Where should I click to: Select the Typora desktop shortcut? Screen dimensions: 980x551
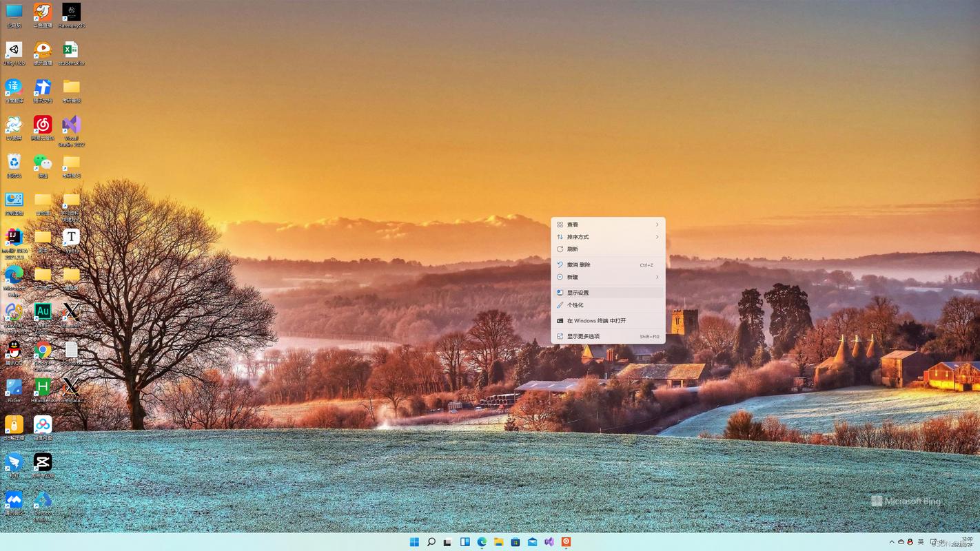pos(71,241)
